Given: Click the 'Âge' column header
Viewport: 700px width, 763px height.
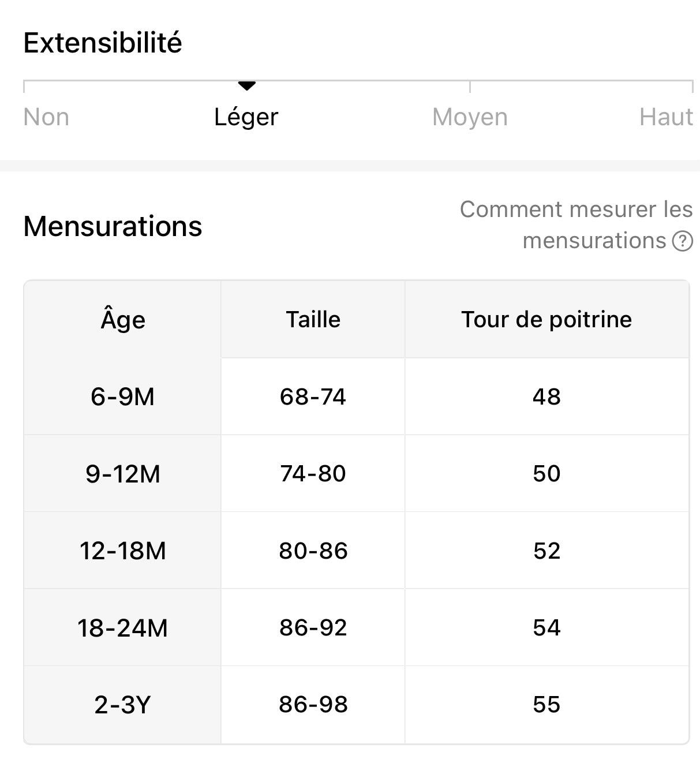Looking at the screenshot, I should 123,319.
